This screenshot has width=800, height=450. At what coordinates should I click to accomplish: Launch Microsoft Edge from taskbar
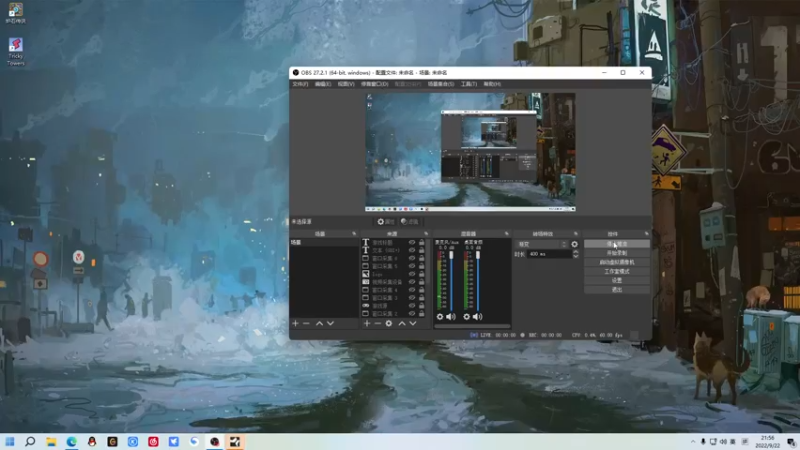click(x=71, y=441)
